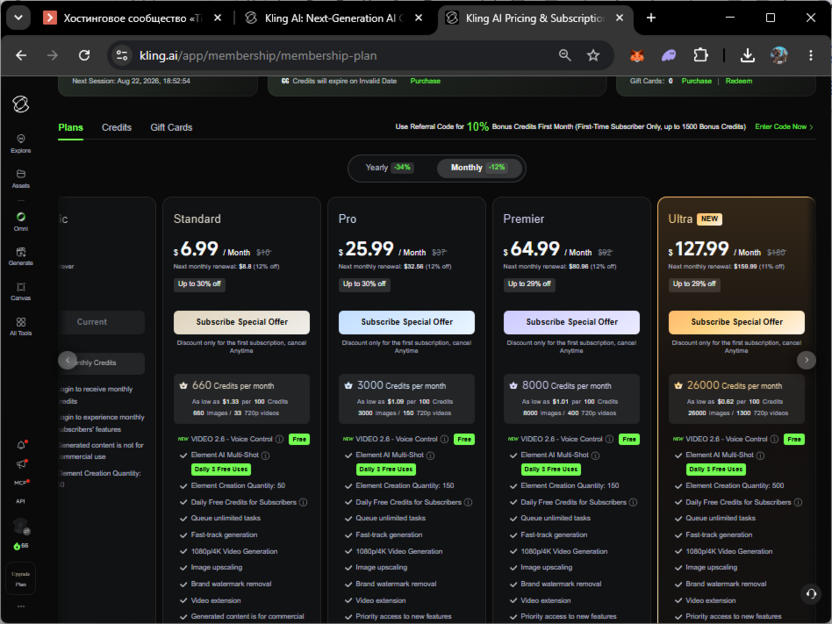Click '660 Credits per month' text
Viewport: 832px width, 624px height.
click(233, 386)
